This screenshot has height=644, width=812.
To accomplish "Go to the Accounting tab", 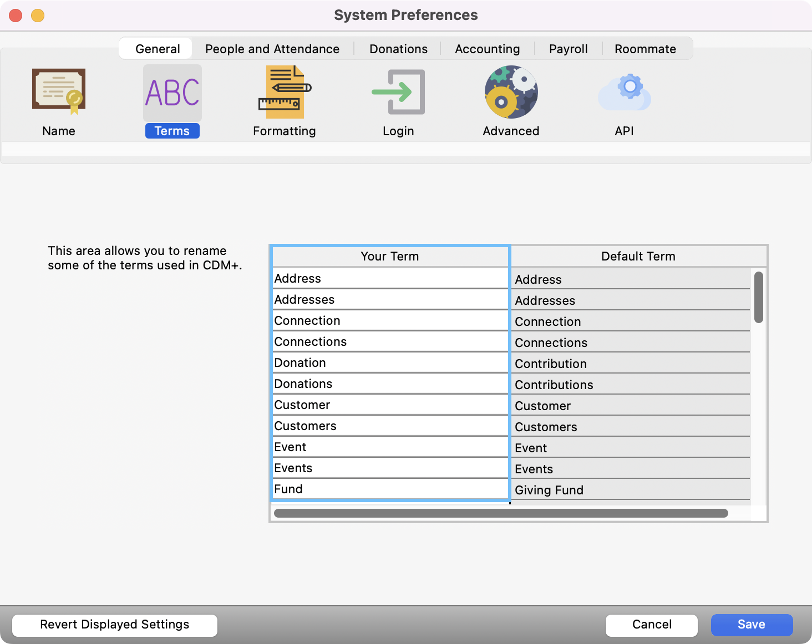I will pyautogui.click(x=487, y=49).
